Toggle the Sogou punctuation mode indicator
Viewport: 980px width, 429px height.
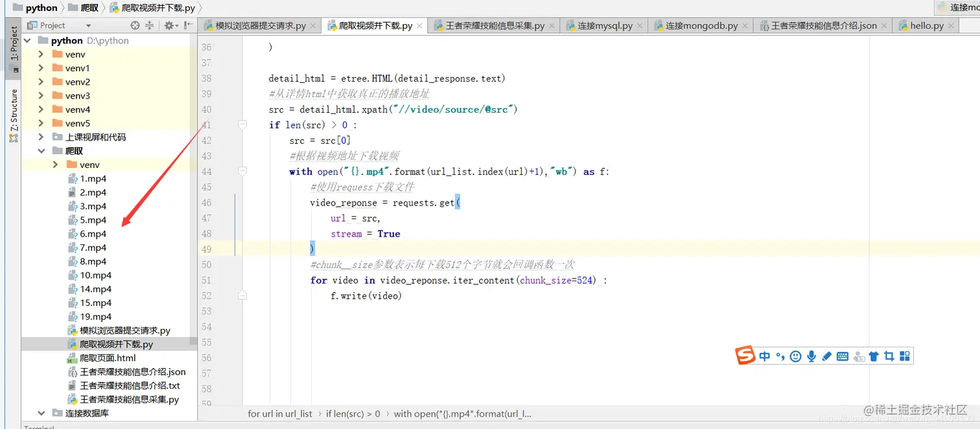780,356
